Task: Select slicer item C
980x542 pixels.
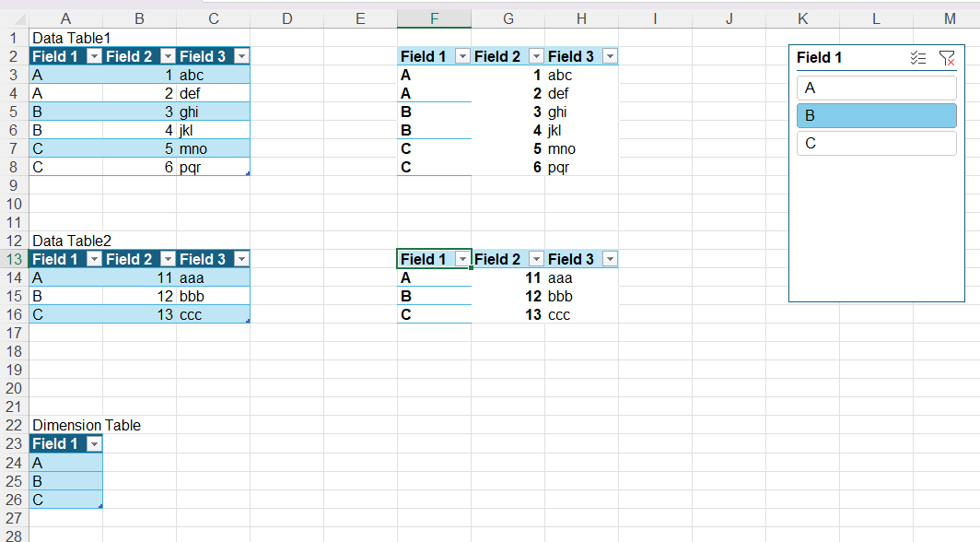Action: (x=876, y=143)
